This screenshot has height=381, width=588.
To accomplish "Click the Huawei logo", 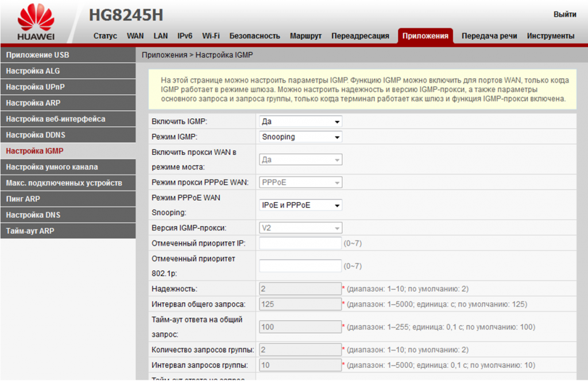I will click(36, 22).
